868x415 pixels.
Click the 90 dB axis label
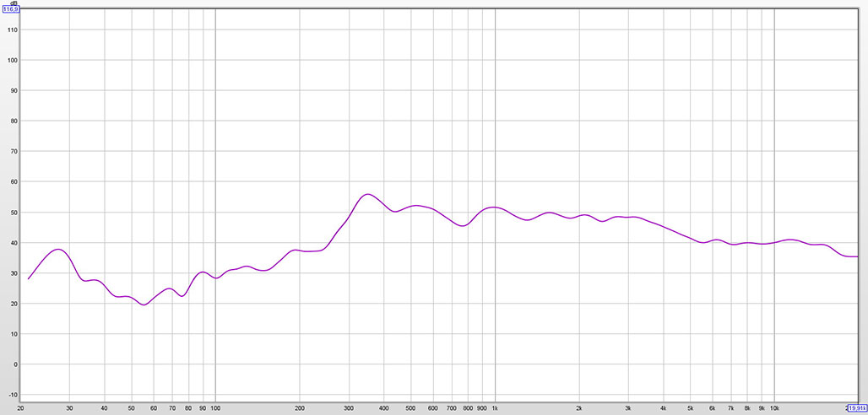tap(15, 90)
